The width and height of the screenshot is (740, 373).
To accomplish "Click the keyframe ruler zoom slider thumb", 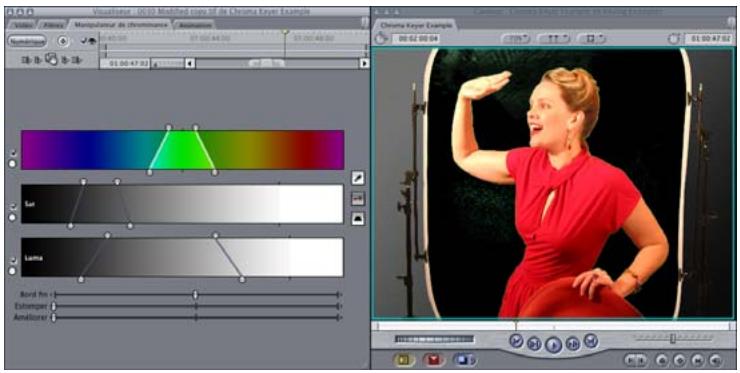I will 267,63.
